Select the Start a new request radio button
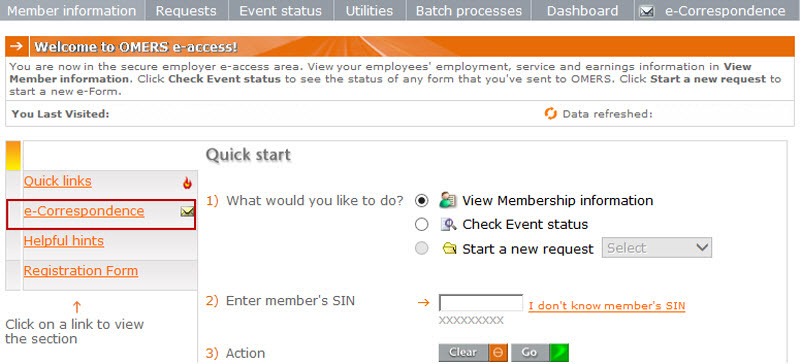800x364 pixels. pyautogui.click(x=421, y=249)
